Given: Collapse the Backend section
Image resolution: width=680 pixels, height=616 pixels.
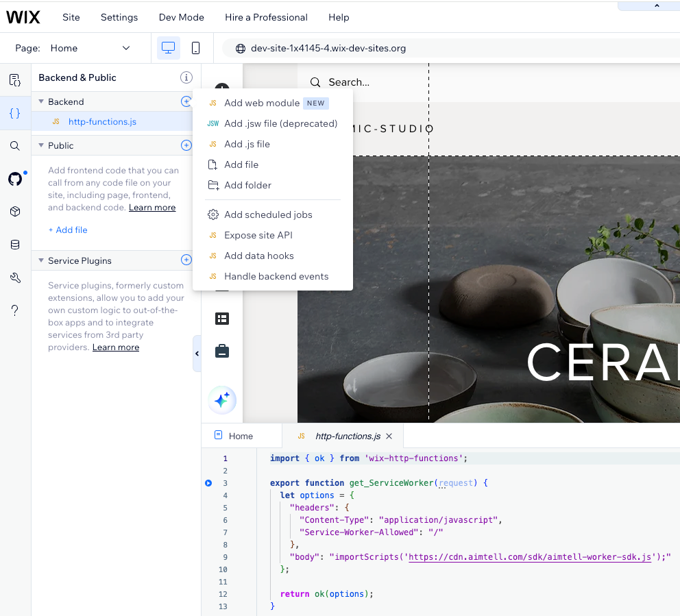Looking at the screenshot, I should [41, 101].
